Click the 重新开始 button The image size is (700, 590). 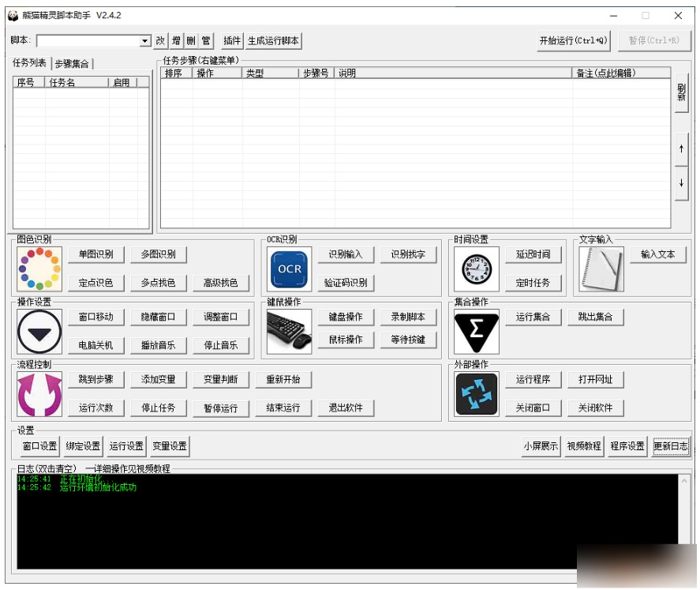(x=283, y=380)
